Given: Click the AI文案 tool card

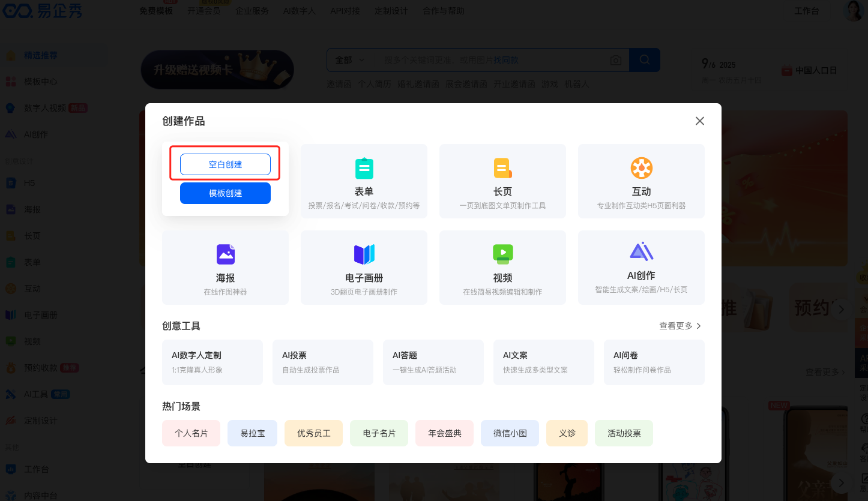Looking at the screenshot, I should 544,362.
